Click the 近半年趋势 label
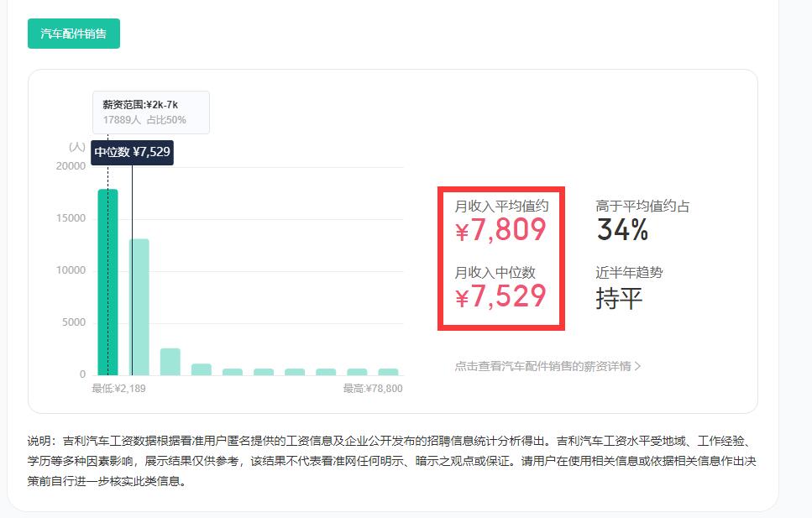 coord(629,273)
